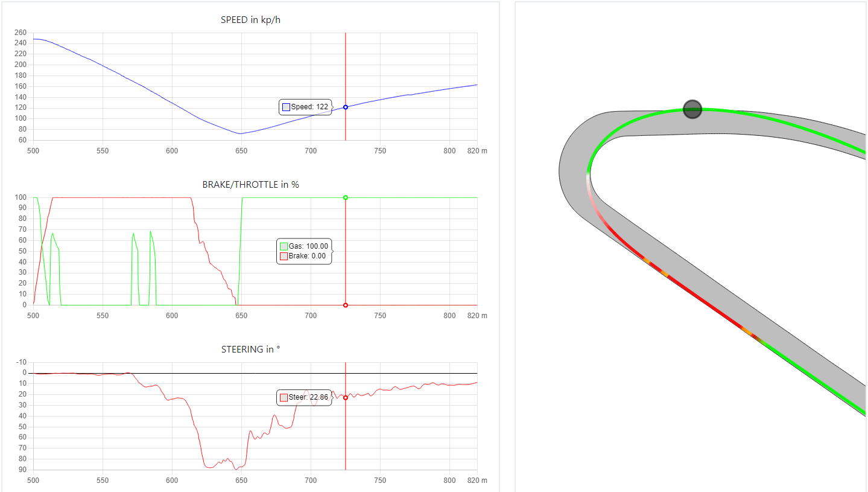The image size is (868, 492).
Task: Click the red Brake swatch in tooltip
Action: 284,256
